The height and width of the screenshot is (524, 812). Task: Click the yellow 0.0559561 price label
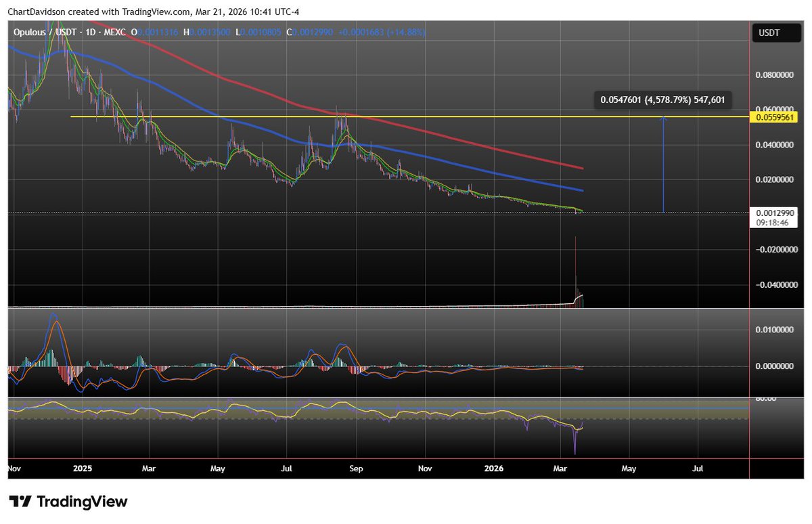click(x=773, y=116)
